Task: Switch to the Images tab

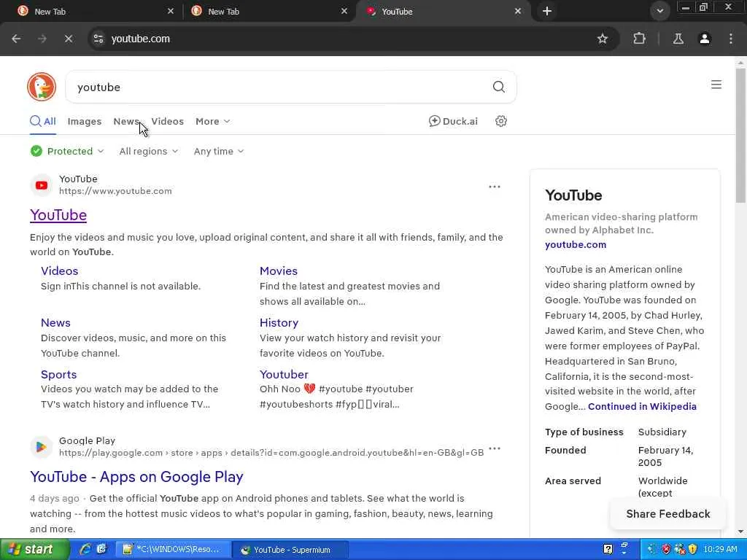Action: click(85, 122)
